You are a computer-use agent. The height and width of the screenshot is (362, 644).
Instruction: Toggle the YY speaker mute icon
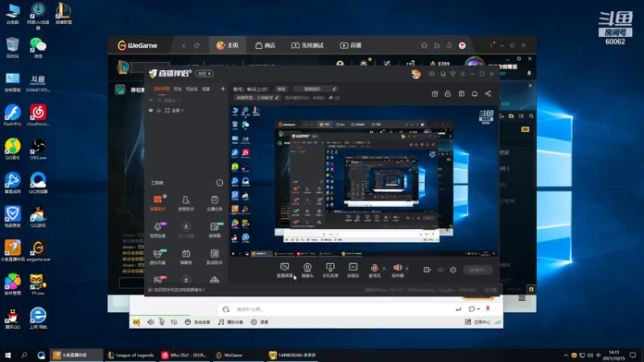151,323
